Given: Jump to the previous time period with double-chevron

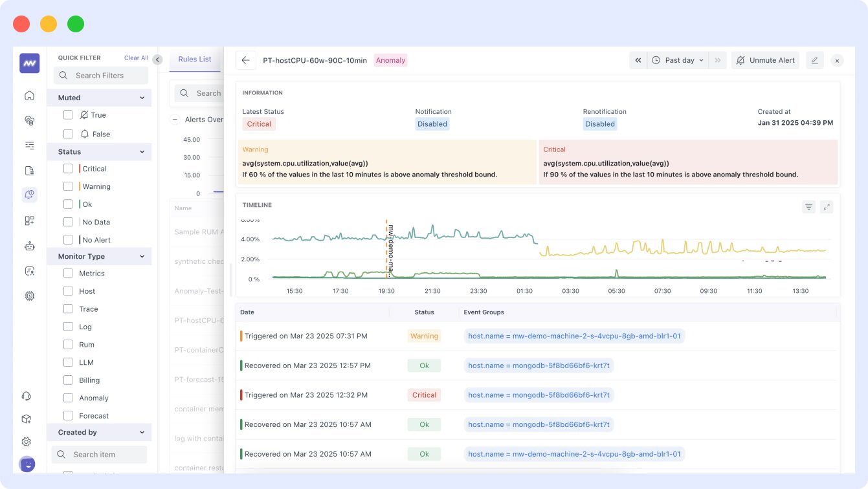Looking at the screenshot, I should tap(638, 60).
